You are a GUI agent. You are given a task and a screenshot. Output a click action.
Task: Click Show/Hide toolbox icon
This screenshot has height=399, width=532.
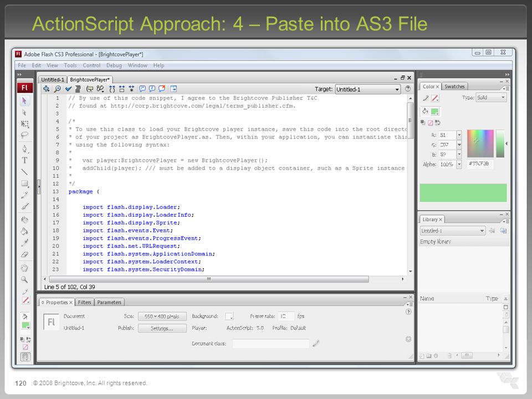pos(173,89)
